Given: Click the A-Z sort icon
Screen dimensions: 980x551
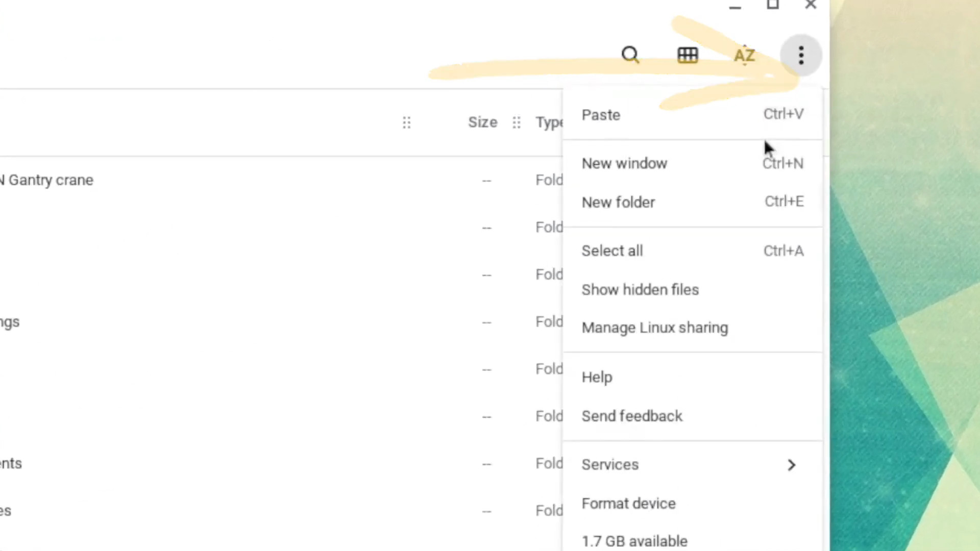Looking at the screenshot, I should 744,55.
